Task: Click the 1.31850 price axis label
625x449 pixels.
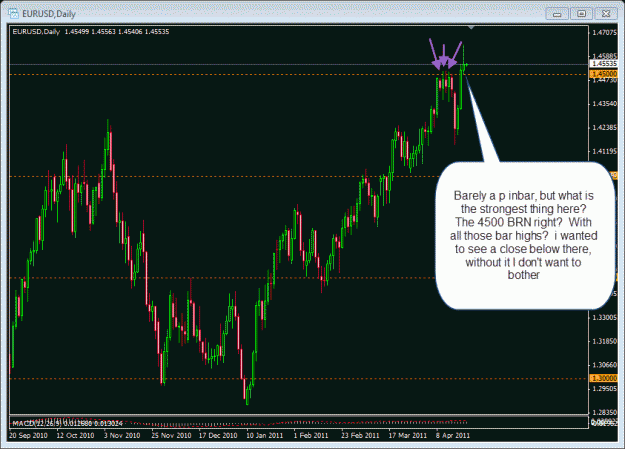Action: click(605, 341)
